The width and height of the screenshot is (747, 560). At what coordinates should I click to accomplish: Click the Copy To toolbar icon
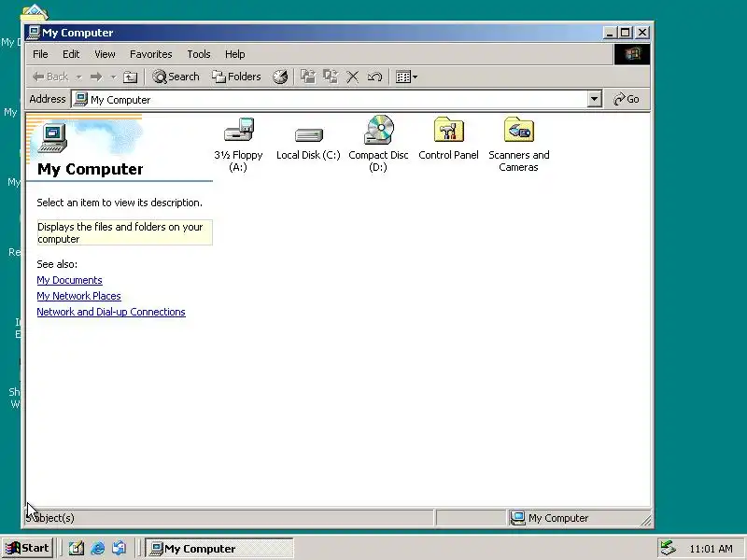[x=331, y=77]
